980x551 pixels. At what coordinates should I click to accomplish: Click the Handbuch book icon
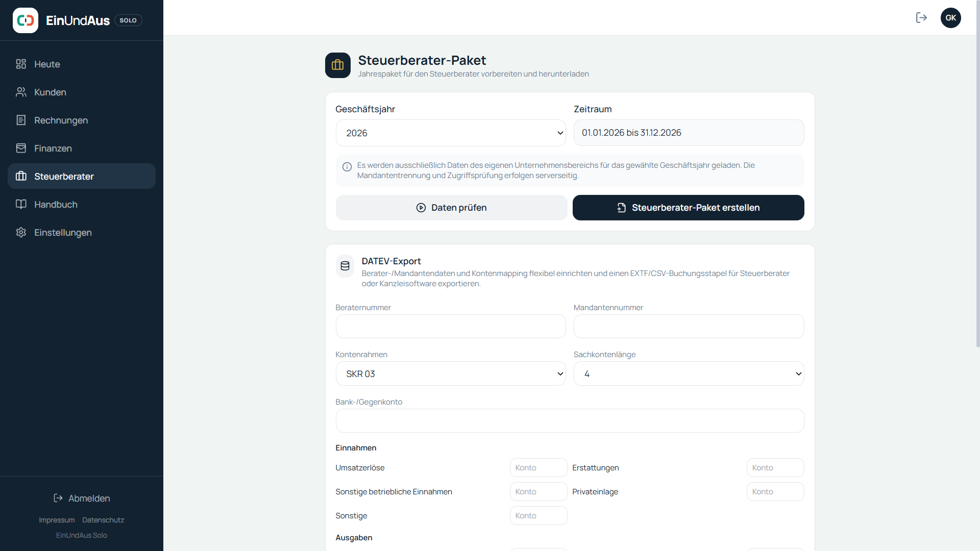coord(21,204)
